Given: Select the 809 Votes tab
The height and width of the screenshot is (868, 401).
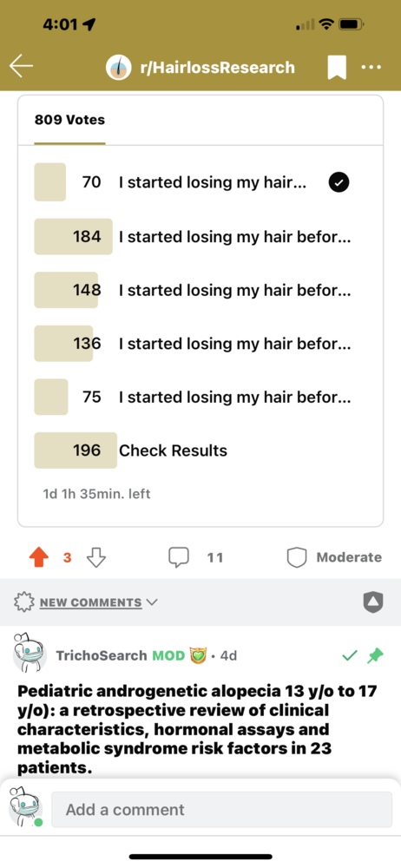Looking at the screenshot, I should coord(69,120).
